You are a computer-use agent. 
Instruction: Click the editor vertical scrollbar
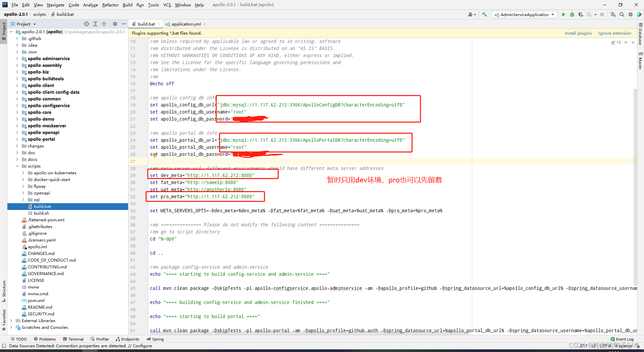pyautogui.click(x=635, y=186)
